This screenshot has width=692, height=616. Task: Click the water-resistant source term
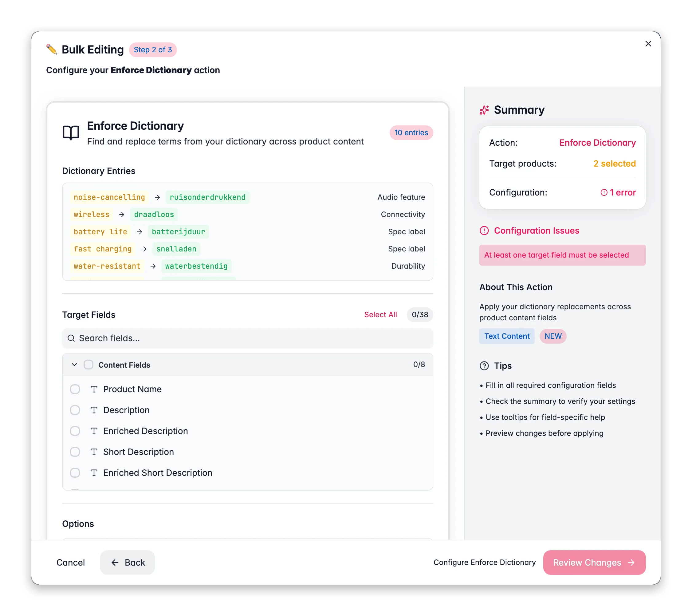click(107, 266)
